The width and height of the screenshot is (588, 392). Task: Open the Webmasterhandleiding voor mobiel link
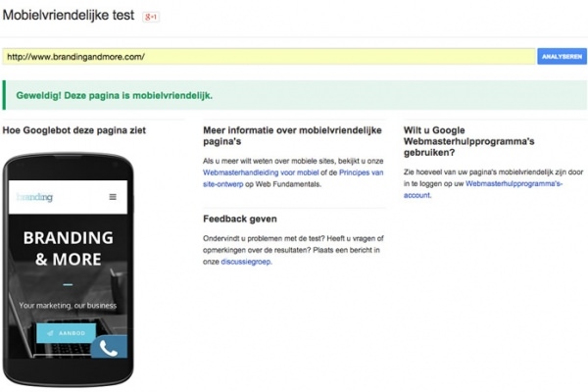click(261, 172)
